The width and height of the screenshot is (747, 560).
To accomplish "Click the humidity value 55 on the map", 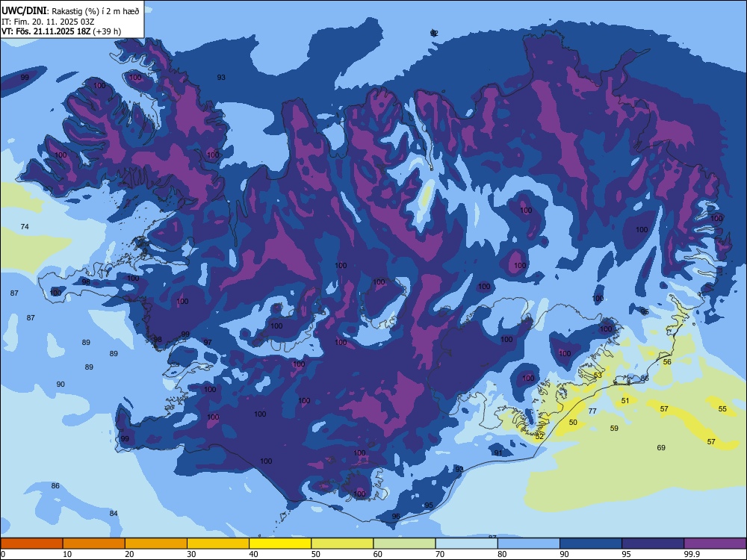I will (722, 408).
